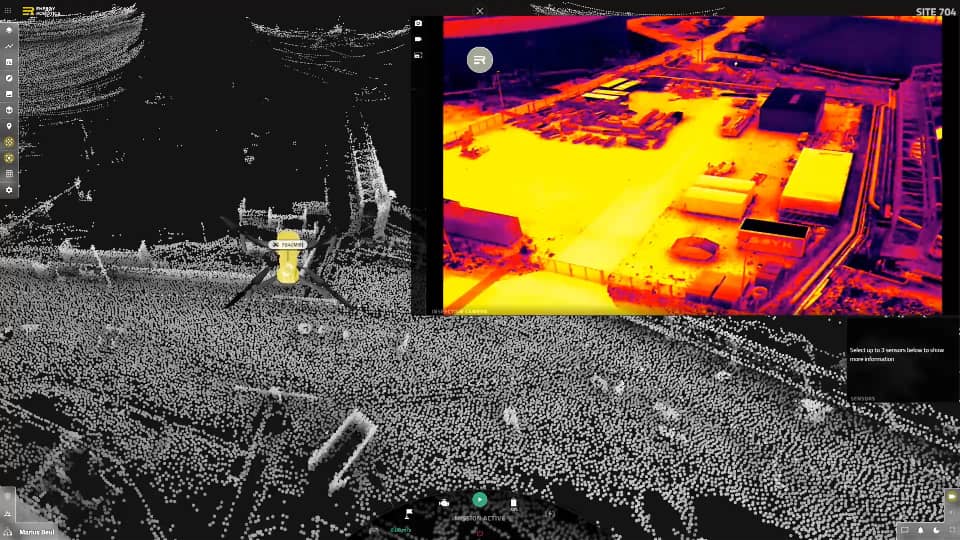Click the SITE 704 label
The height and width of the screenshot is (540, 960).
click(x=935, y=12)
